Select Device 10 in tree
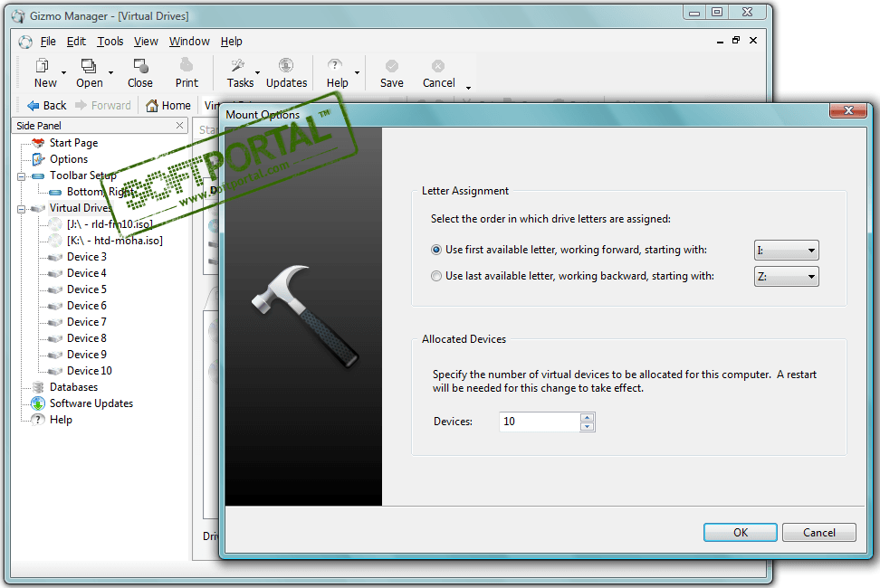 tap(90, 371)
